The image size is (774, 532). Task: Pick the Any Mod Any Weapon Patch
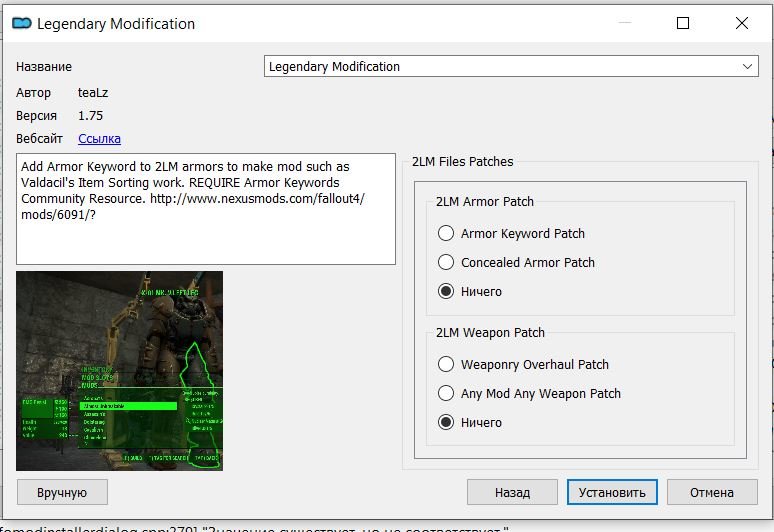tap(446, 393)
